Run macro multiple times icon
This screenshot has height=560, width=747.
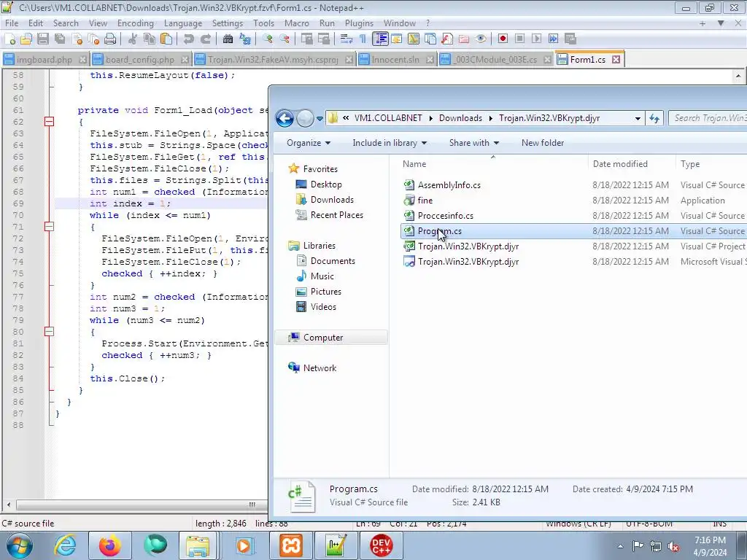(553, 39)
